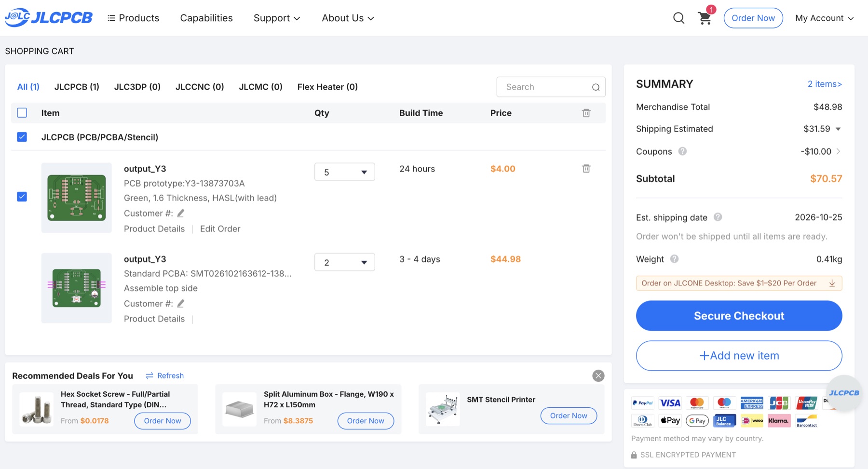
Task: Open the Support dropdown menu
Action: [x=277, y=18]
